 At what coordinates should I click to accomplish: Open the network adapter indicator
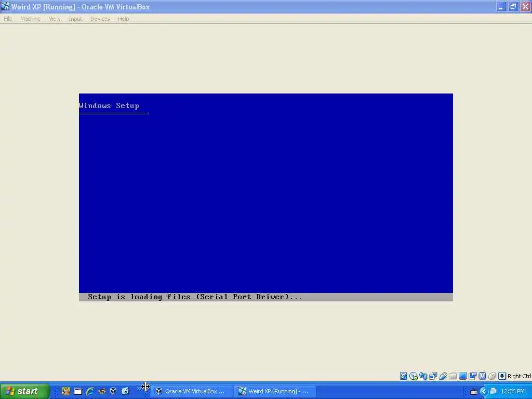pyautogui.click(x=433, y=376)
